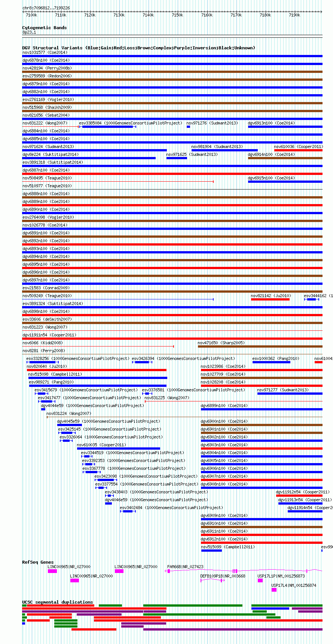Screen dimensions: 333x644
Task: Open the USP17L4|NM_001256874 gene label
Action: point(294,585)
